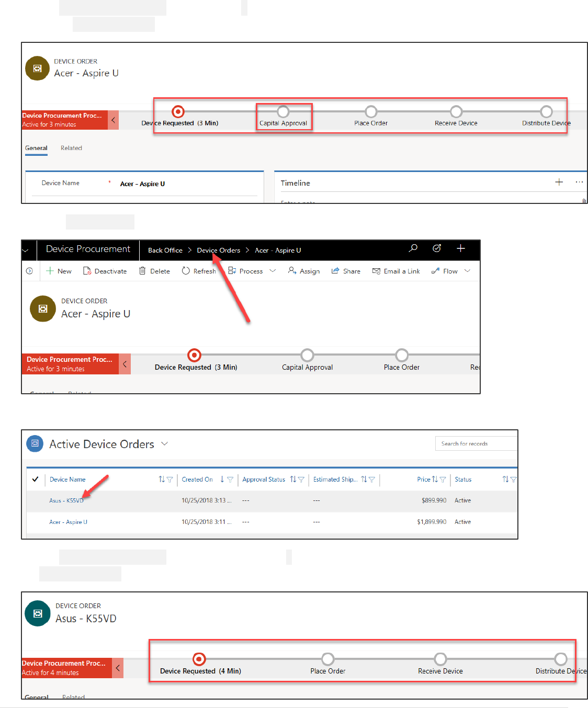Click the Active Device Orders view icon
The image size is (588, 708).
[35, 443]
